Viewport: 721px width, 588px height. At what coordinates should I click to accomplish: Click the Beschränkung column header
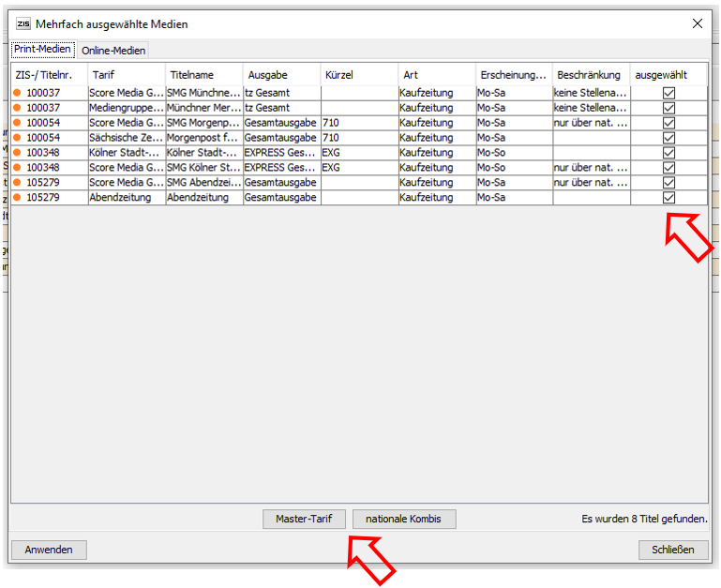click(x=590, y=74)
